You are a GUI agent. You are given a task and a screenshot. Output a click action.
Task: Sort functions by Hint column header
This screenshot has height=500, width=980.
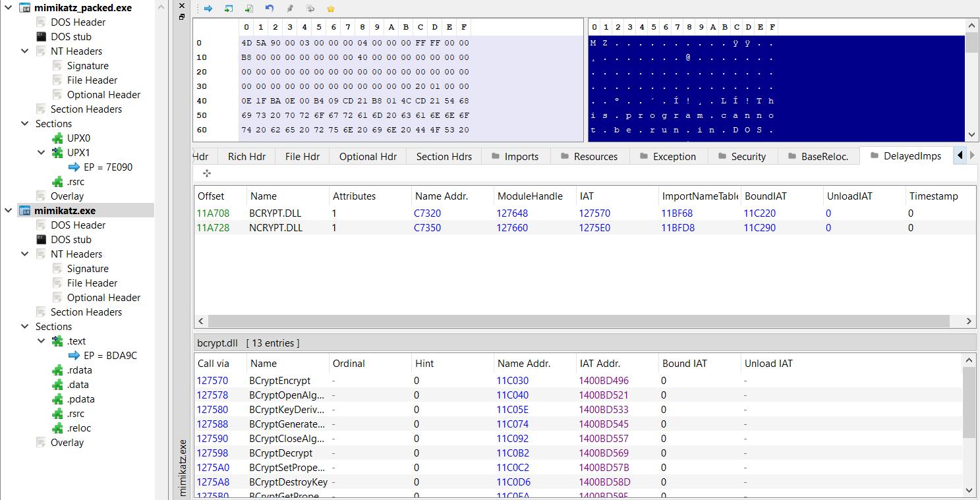[453, 363]
